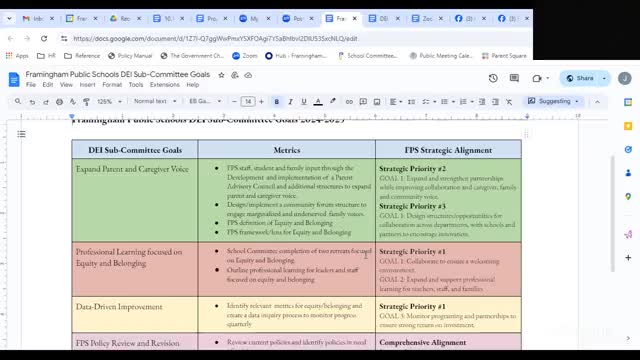Click the print icon in toolbar
The width and height of the screenshot is (640, 360).
(x=59, y=102)
